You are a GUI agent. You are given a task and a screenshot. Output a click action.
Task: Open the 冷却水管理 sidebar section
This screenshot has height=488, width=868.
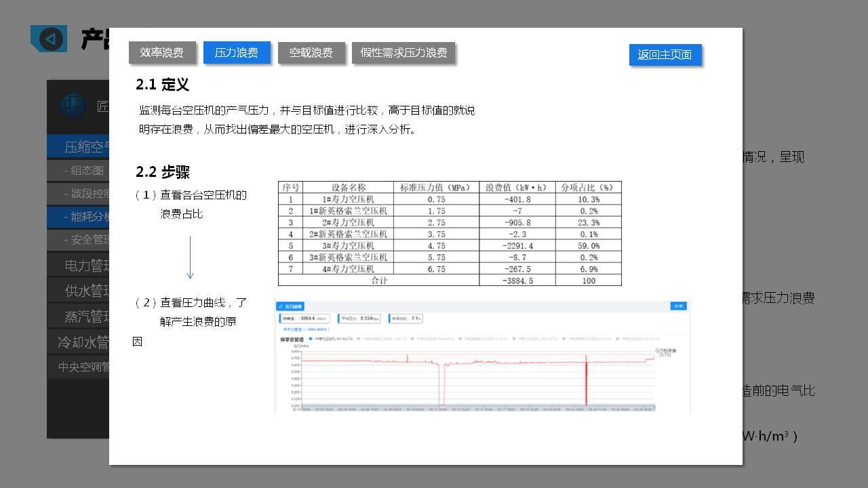point(79,342)
